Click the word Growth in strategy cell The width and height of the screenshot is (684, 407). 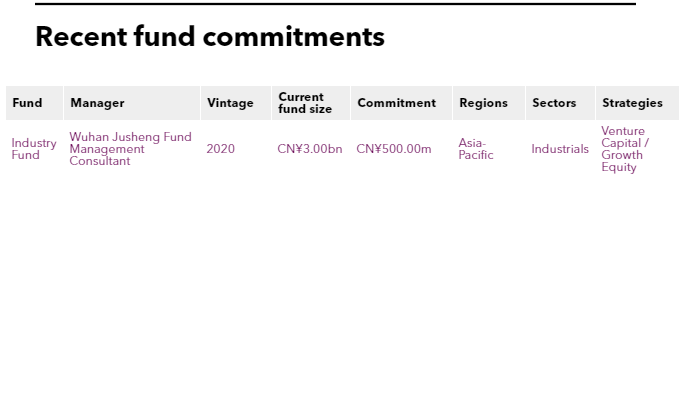[x=622, y=155]
